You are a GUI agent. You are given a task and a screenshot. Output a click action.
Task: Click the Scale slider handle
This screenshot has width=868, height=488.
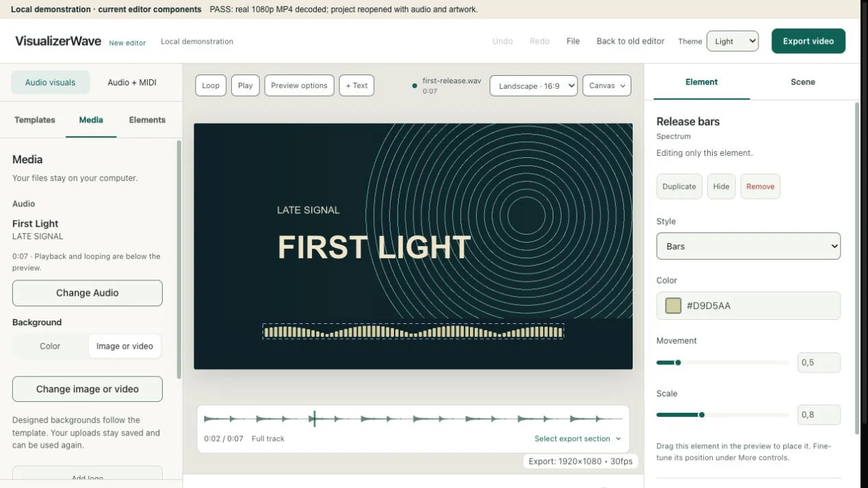[702, 415]
